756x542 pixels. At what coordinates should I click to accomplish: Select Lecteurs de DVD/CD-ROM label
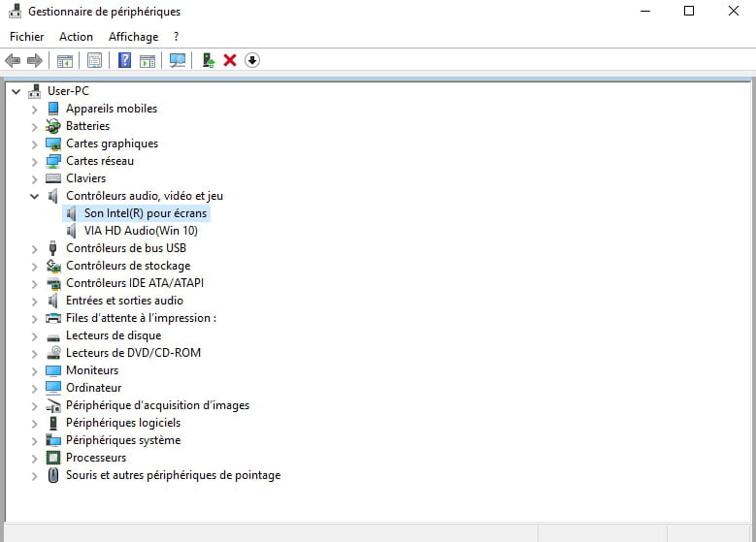click(x=134, y=353)
